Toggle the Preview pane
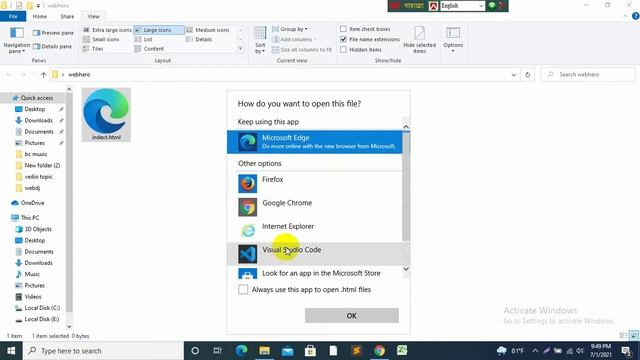The image size is (640, 360). (53, 33)
